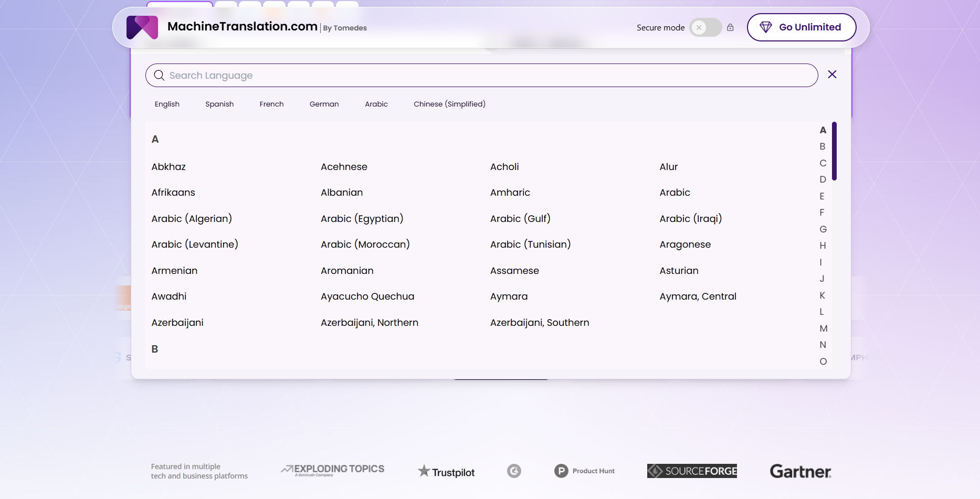Viewport: 980px width, 499px height.
Task: Jump to letter G in alphabet index
Action: [823, 229]
